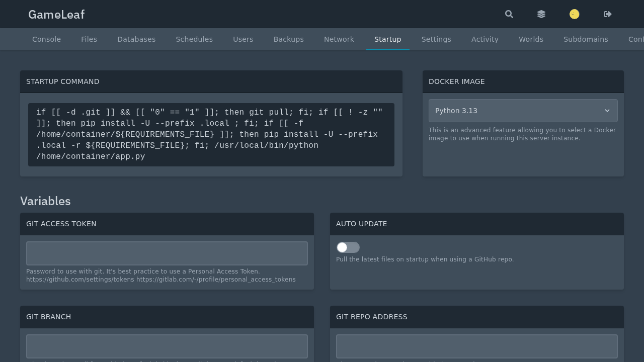Expand the Docker Image Python 3.13 dropdown
The image size is (644, 362).
523,111
